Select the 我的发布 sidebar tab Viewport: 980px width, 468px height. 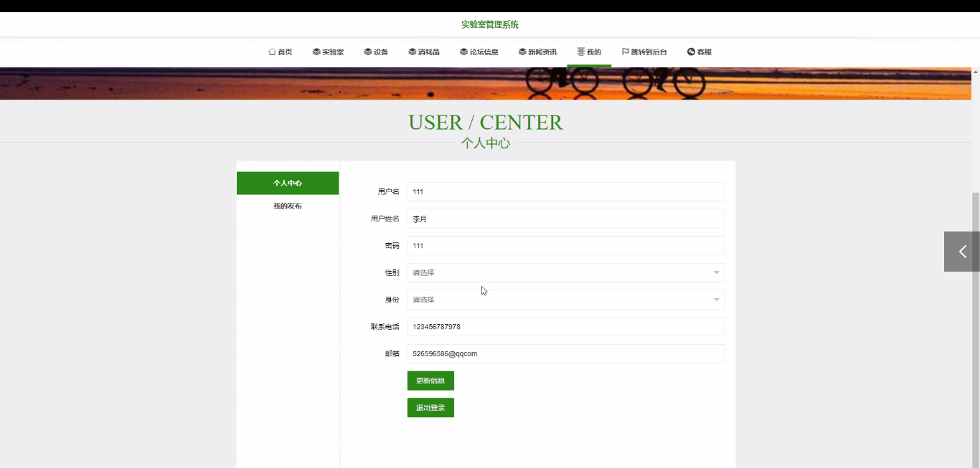288,206
